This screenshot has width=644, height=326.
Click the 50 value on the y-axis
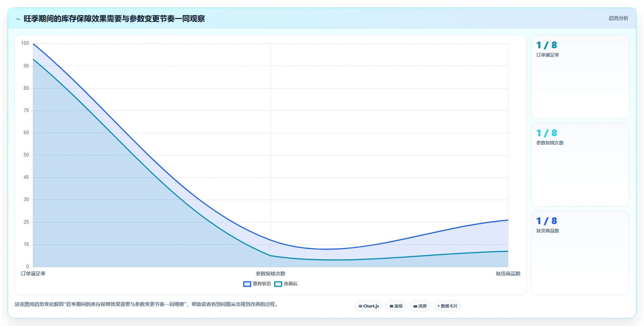(26, 155)
